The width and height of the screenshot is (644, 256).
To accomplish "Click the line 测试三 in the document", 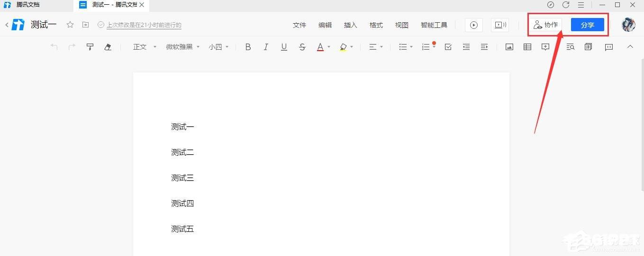I will pos(182,178).
